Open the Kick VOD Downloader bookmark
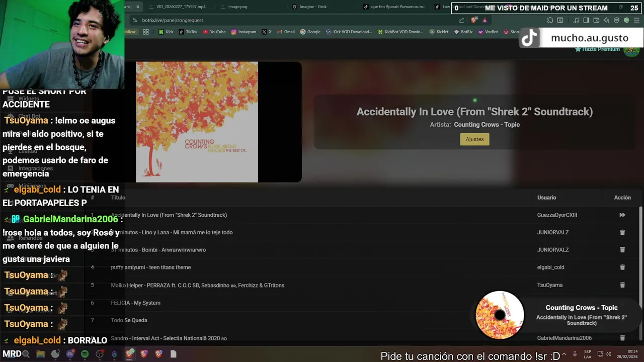Viewport: 644px width, 362px height. [x=349, y=32]
